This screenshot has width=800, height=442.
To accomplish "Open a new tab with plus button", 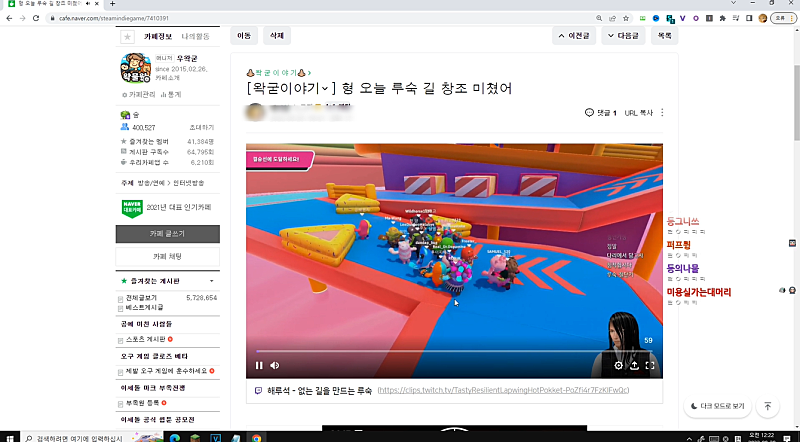I will (112, 4).
